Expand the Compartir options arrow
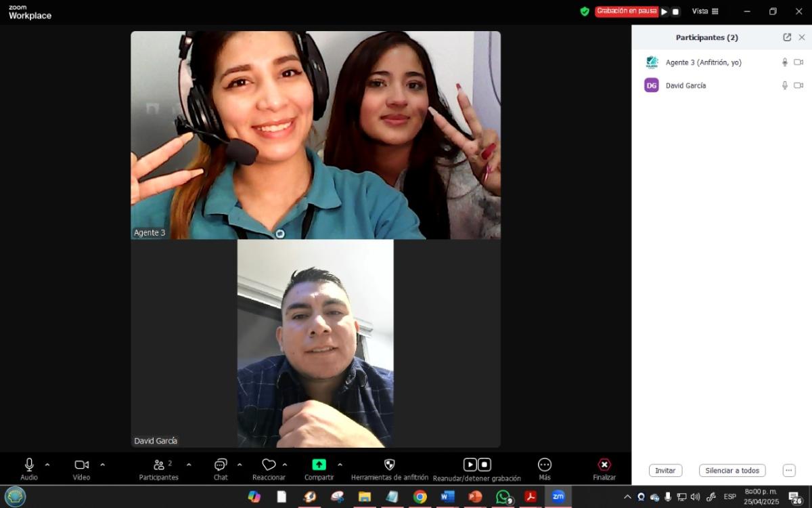This screenshot has width=812, height=508. tap(340, 465)
